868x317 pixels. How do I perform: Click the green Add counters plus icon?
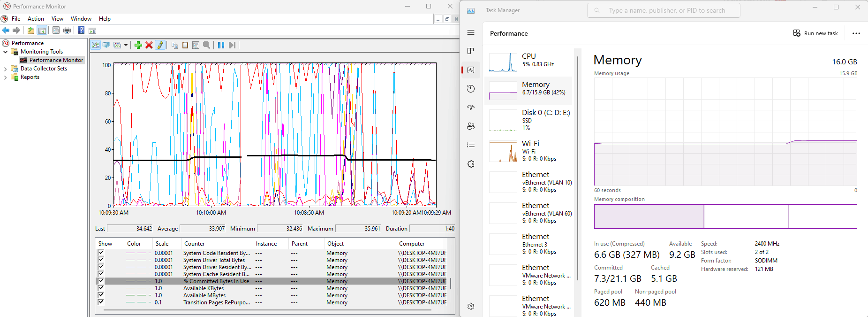tap(138, 45)
